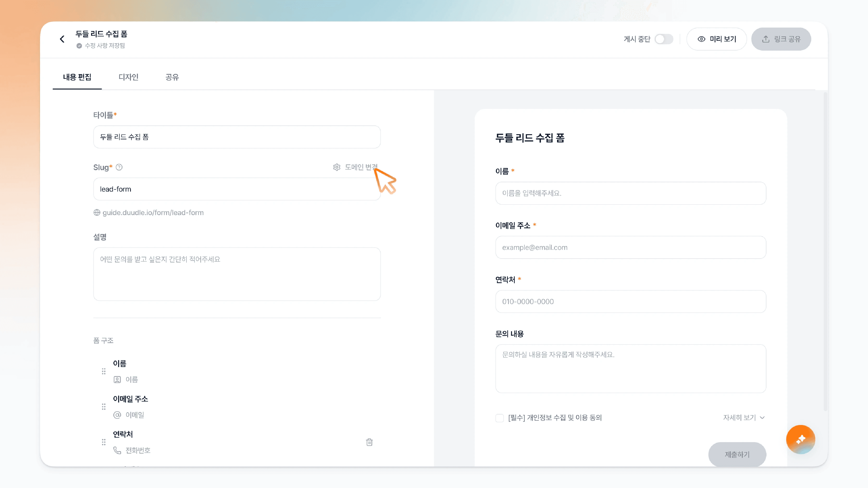Click the preview 이메일 주소 input field
This screenshot has height=488, width=868.
631,247
